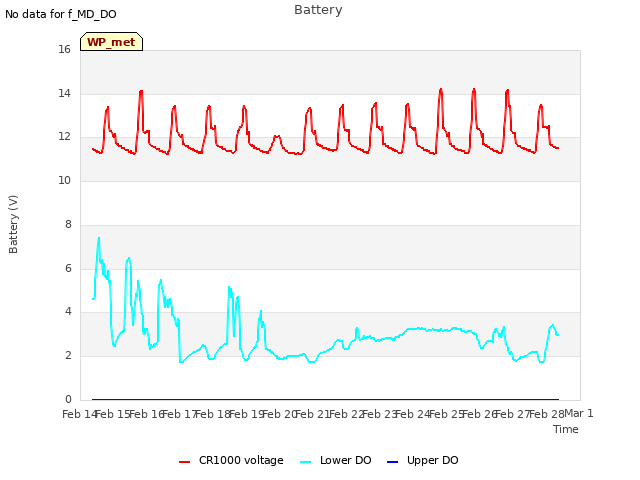Image resolution: width=640 pixels, height=480 pixels.
Task: Click the 12 y-axis tick label
Action: (64, 136)
